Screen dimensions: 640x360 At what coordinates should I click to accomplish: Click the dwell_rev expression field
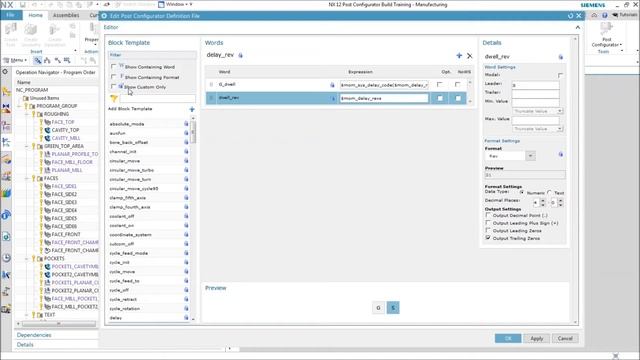[x=384, y=98]
